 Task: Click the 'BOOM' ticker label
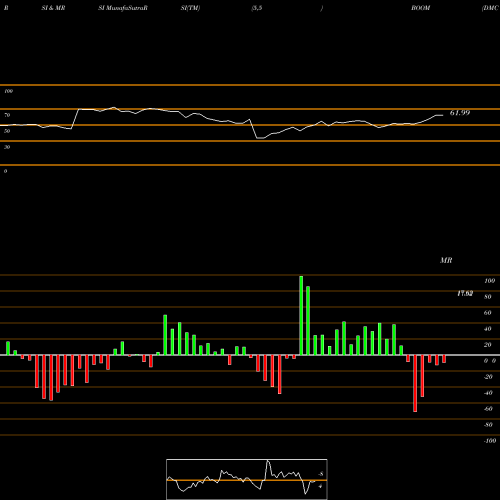point(421,8)
